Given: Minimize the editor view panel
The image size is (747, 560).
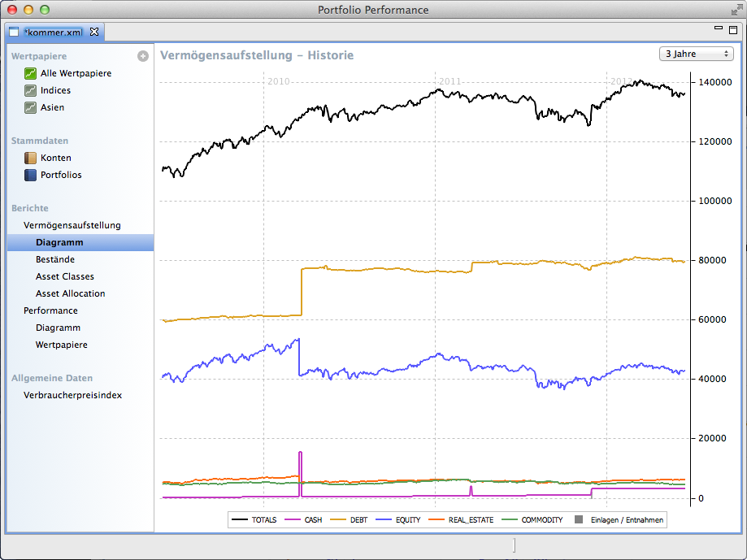Looking at the screenshot, I should click(x=718, y=28).
